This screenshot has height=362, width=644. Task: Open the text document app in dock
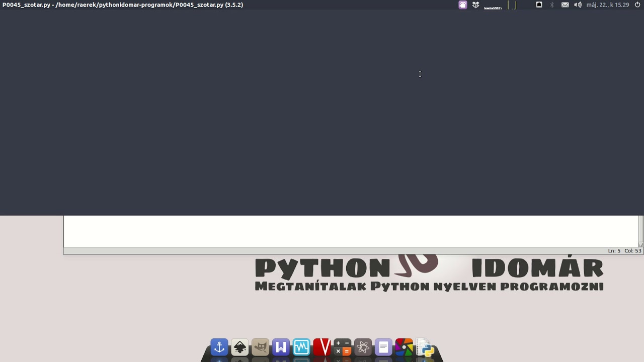pos(383,347)
